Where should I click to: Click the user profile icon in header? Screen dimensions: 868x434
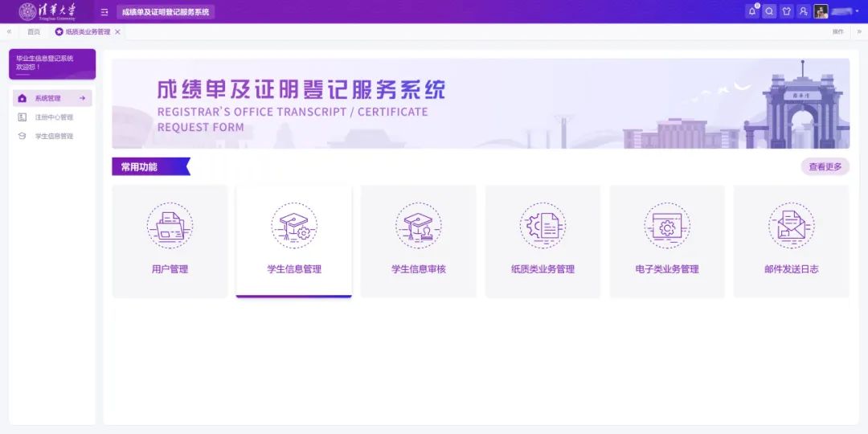(x=803, y=11)
